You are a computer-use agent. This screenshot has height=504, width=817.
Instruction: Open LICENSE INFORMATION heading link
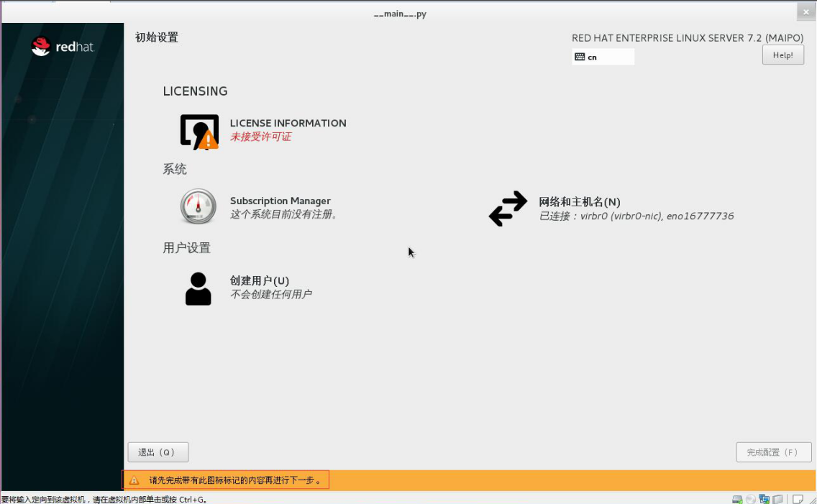pos(288,123)
